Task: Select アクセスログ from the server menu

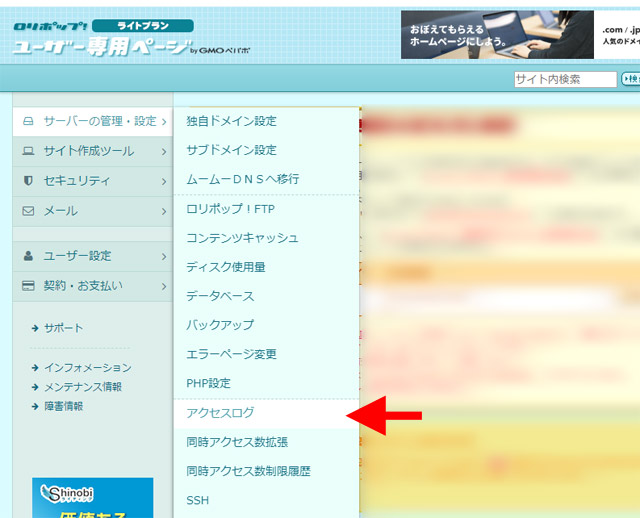Action: (x=220, y=413)
